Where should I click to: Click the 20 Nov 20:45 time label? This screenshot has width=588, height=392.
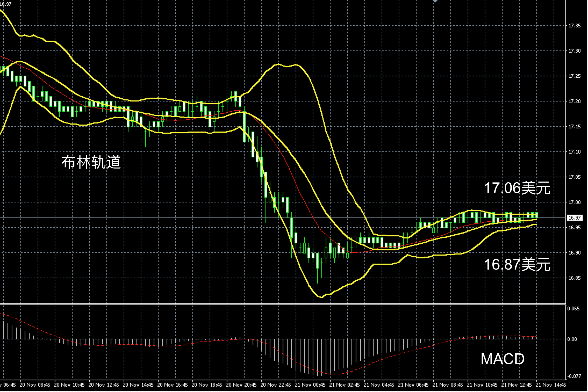(241, 385)
